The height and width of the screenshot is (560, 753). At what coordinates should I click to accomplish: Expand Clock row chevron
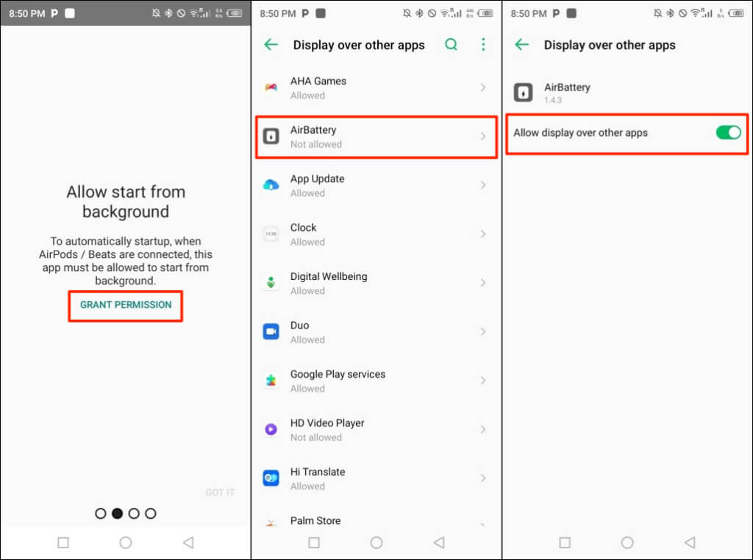point(482,234)
